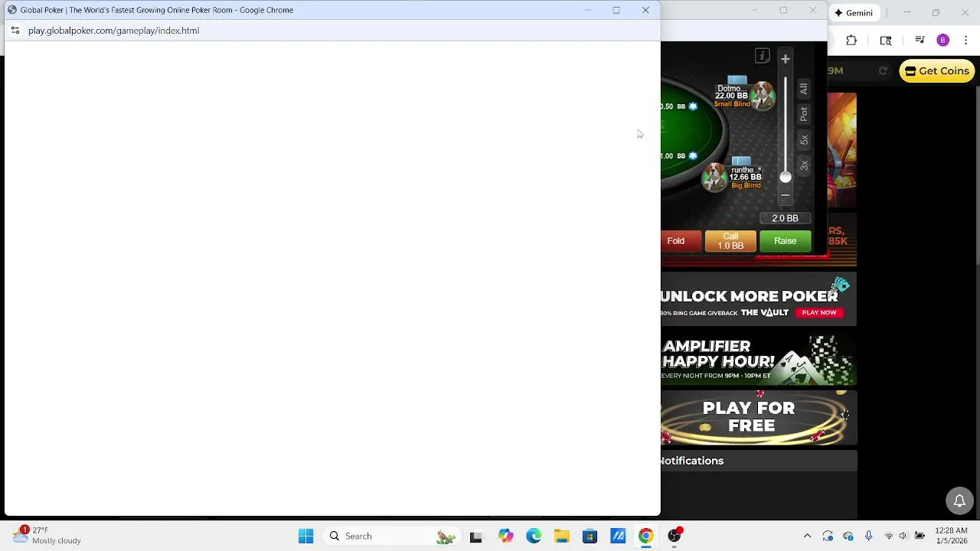Open the Chrome profile avatar B

(943, 41)
